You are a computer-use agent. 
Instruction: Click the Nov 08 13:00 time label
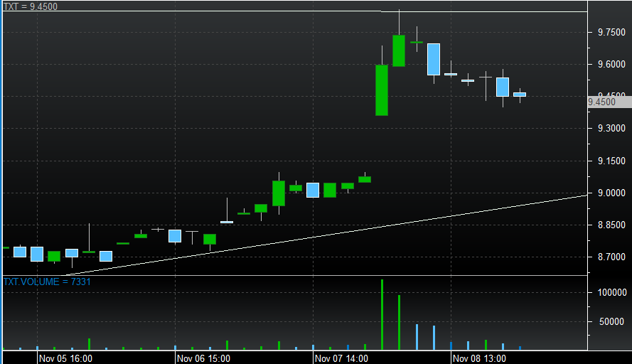point(480,358)
